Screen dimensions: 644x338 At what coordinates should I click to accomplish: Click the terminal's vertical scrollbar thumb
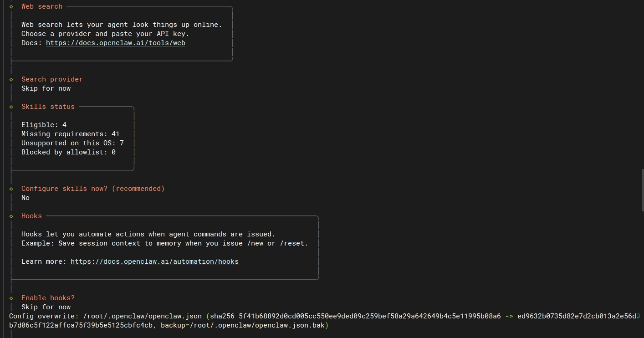click(x=642, y=190)
